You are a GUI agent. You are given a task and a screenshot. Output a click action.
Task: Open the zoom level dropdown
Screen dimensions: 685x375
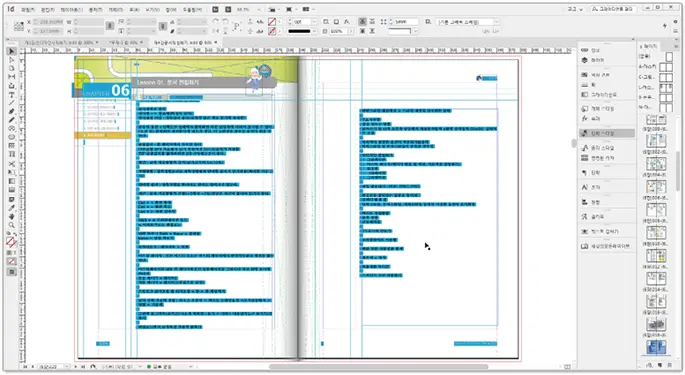tap(259, 9)
